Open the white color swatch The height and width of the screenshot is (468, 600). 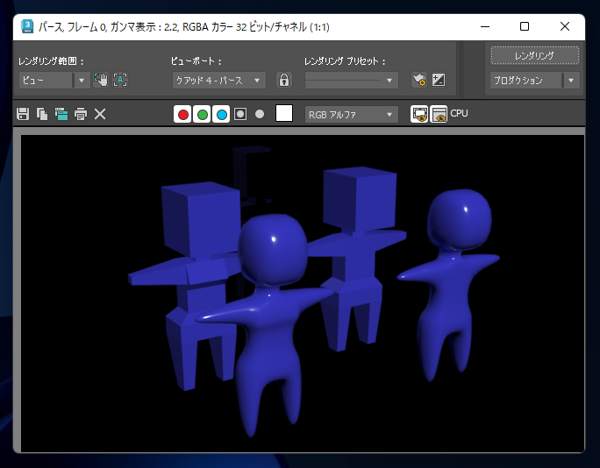(284, 114)
